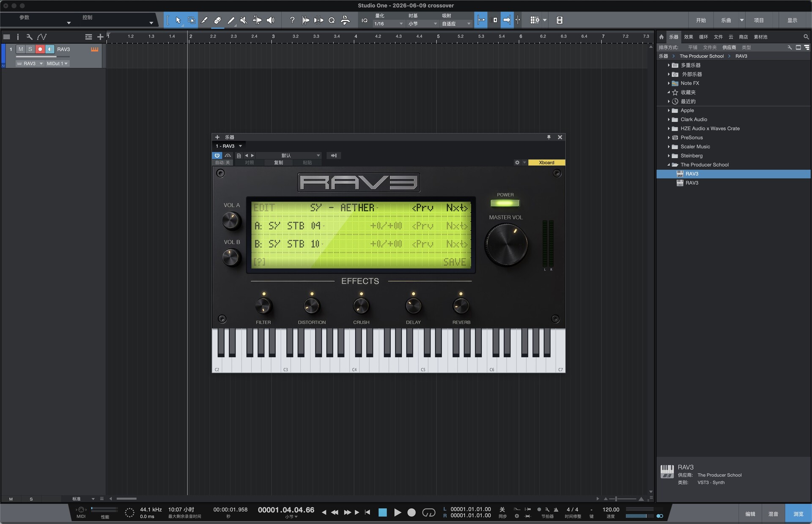
Task: Select the Listen speaker tool
Action: point(271,20)
